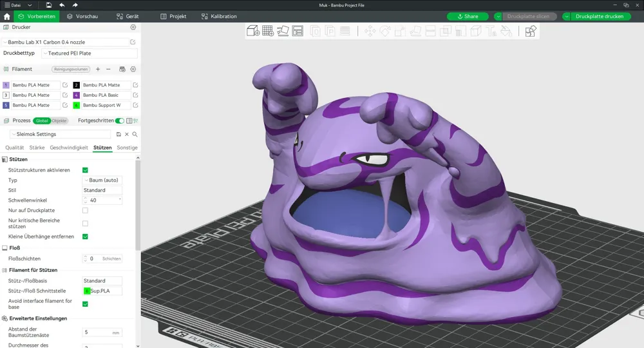Click the compare presets list icon
The image size is (644, 348).
pos(129,121)
